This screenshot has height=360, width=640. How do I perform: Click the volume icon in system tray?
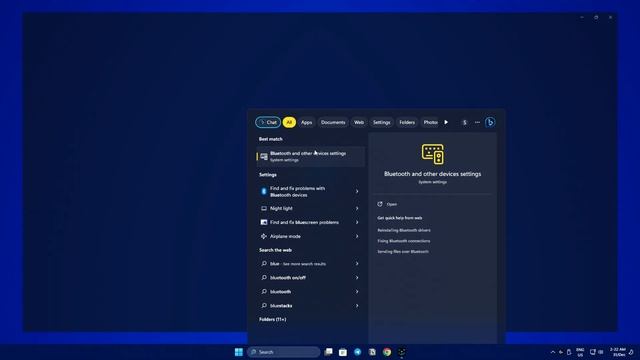[600, 352]
